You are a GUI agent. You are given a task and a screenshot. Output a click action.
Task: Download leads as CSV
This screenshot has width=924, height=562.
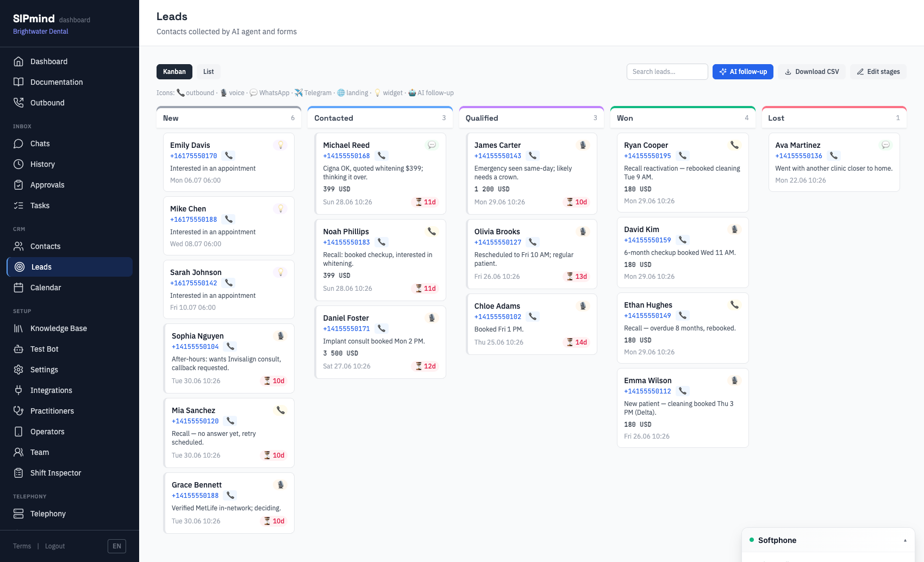point(811,72)
